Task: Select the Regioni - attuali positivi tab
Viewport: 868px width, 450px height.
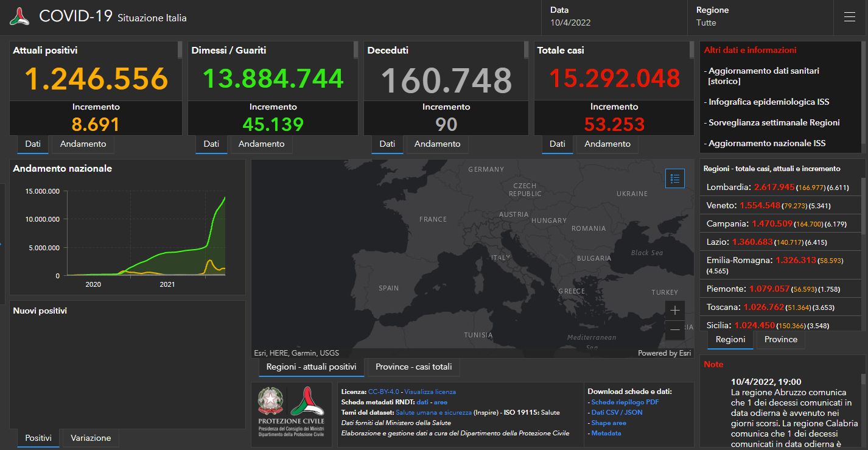Action: [311, 367]
